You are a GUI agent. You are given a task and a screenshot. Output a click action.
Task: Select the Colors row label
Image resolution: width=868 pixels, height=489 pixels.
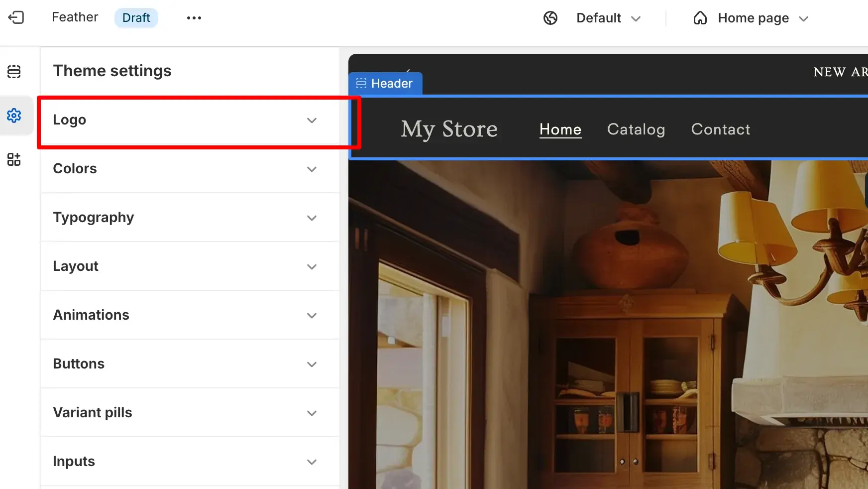pos(75,169)
